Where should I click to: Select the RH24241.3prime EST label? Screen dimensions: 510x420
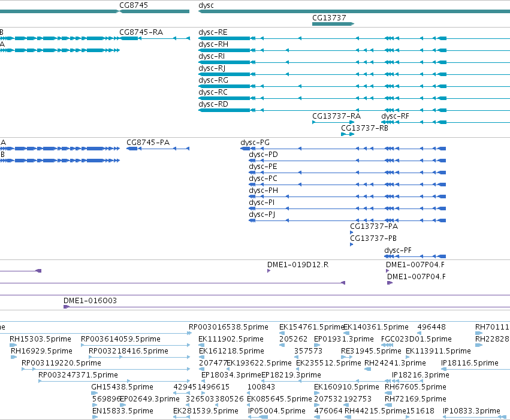pyautogui.click(x=395, y=363)
